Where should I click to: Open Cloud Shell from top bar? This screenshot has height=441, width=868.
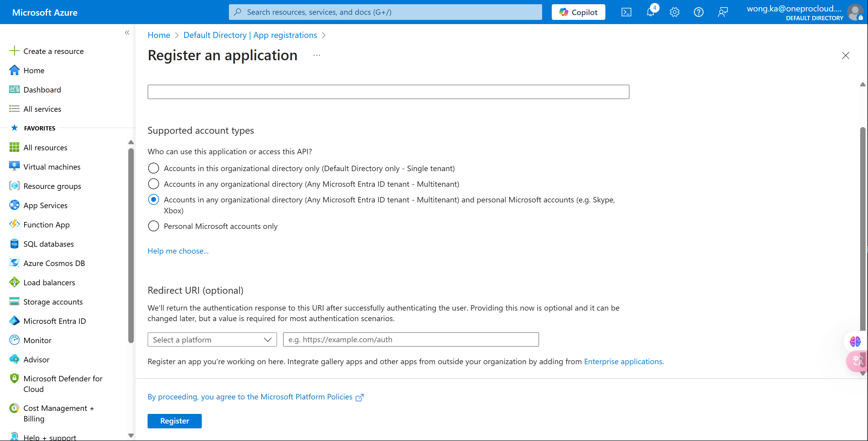pos(626,12)
